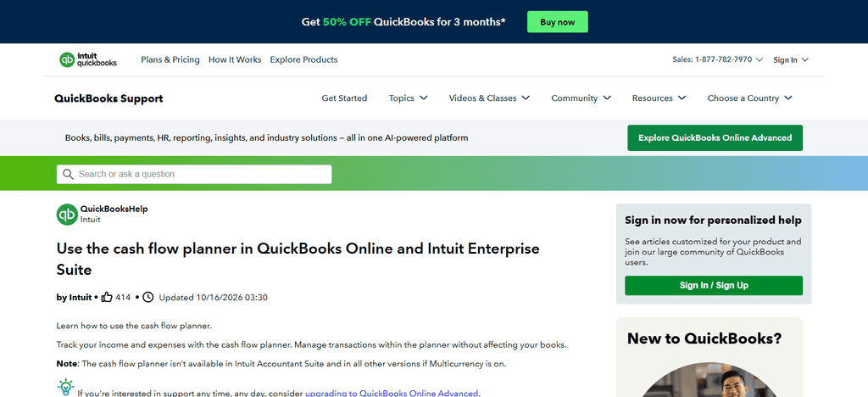Click the thumbs-up like icon
This screenshot has width=868, height=397.
[107, 298]
